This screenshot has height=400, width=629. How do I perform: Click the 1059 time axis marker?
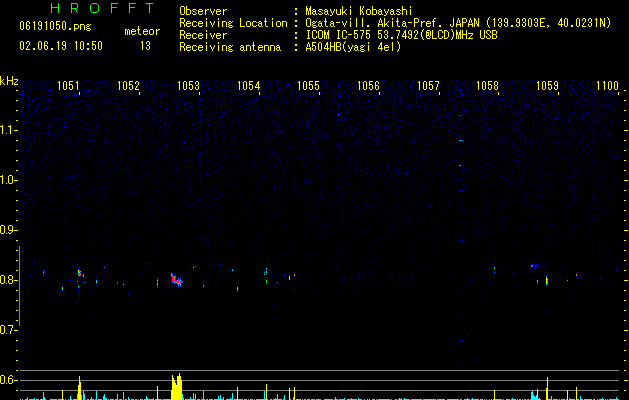click(547, 86)
